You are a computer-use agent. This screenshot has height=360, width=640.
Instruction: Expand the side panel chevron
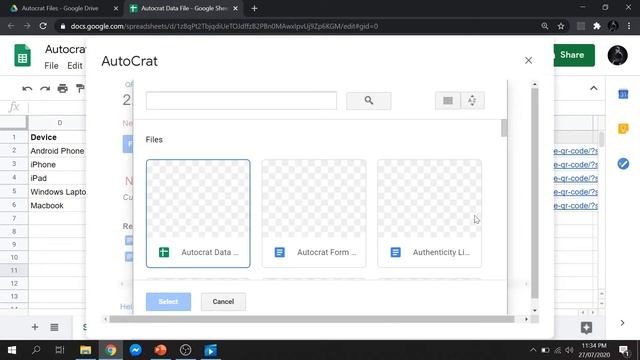[x=622, y=323]
